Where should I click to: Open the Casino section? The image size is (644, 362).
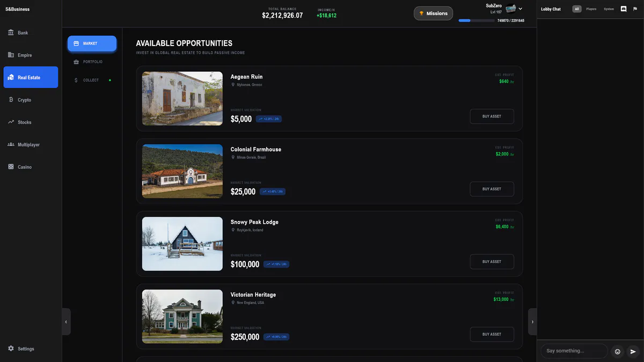coord(31,167)
